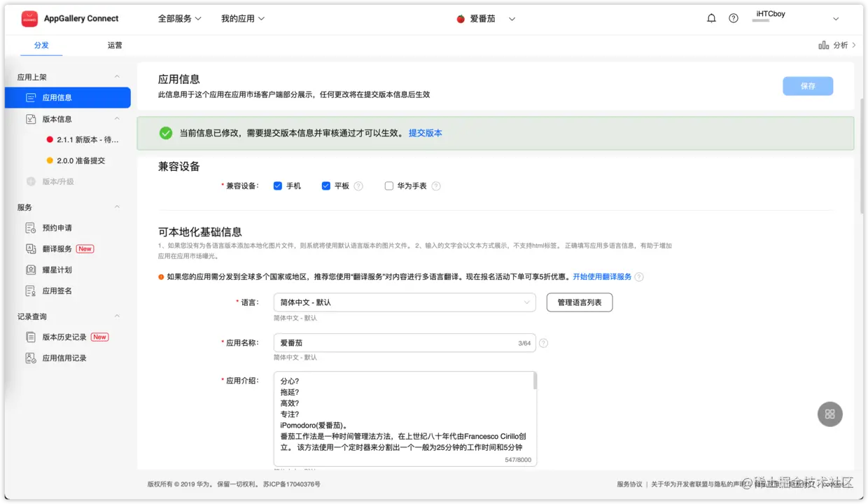Collapse the 版本信息 tree

point(117,119)
